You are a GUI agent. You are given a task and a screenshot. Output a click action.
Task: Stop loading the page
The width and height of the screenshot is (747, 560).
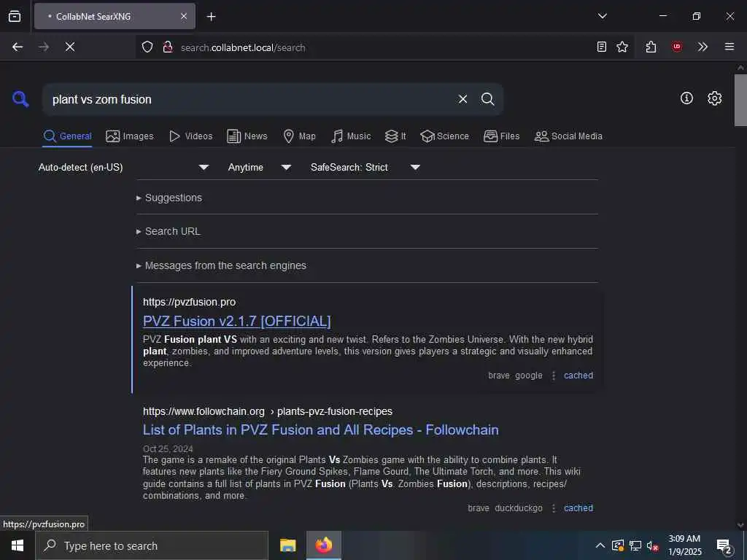(x=70, y=47)
